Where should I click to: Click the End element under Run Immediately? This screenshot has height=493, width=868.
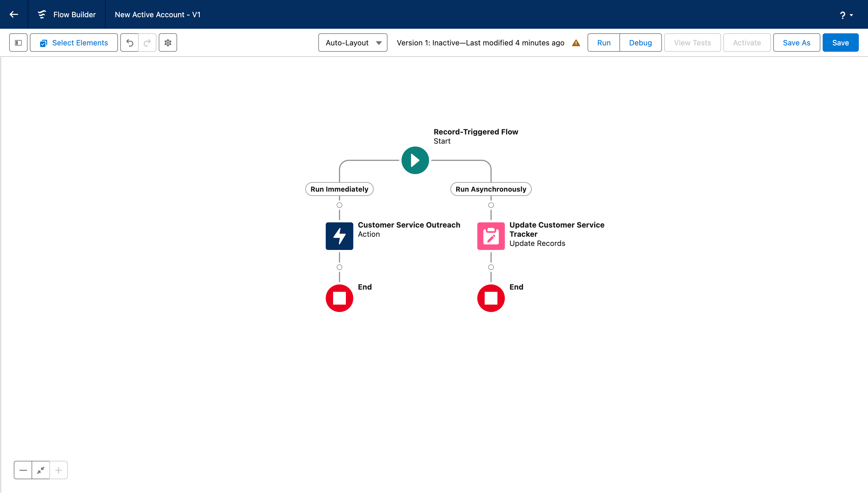point(339,298)
